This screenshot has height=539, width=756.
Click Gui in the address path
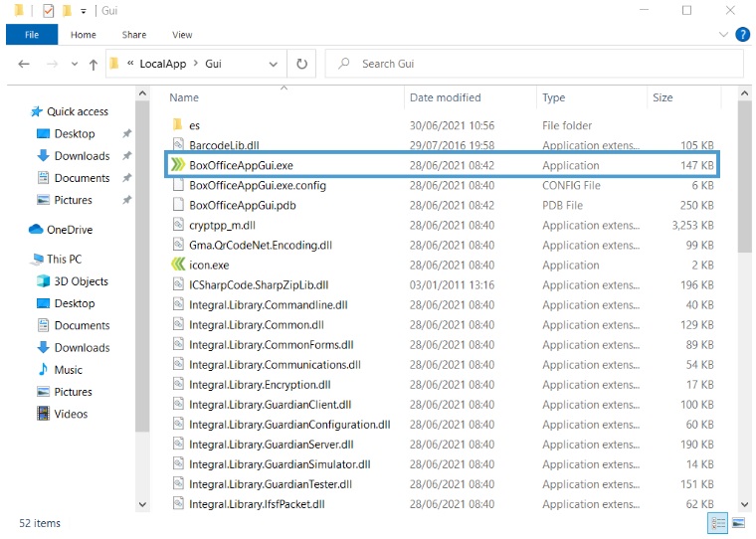(x=213, y=64)
